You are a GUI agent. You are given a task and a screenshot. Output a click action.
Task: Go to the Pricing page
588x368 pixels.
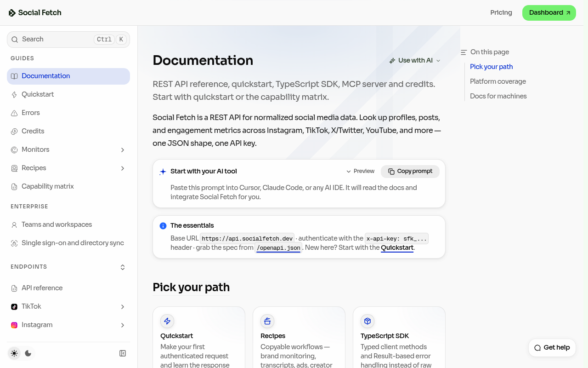coord(501,13)
